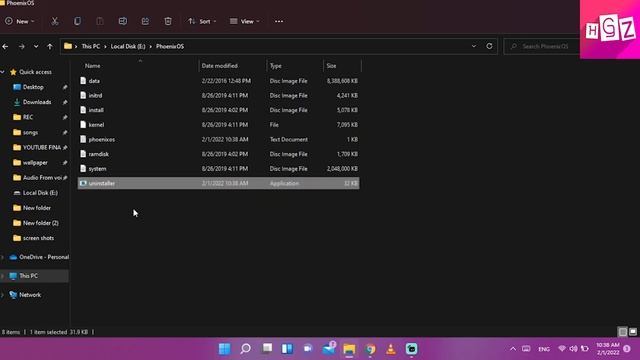
Task: Open the songs pinned folder
Action: (30, 132)
